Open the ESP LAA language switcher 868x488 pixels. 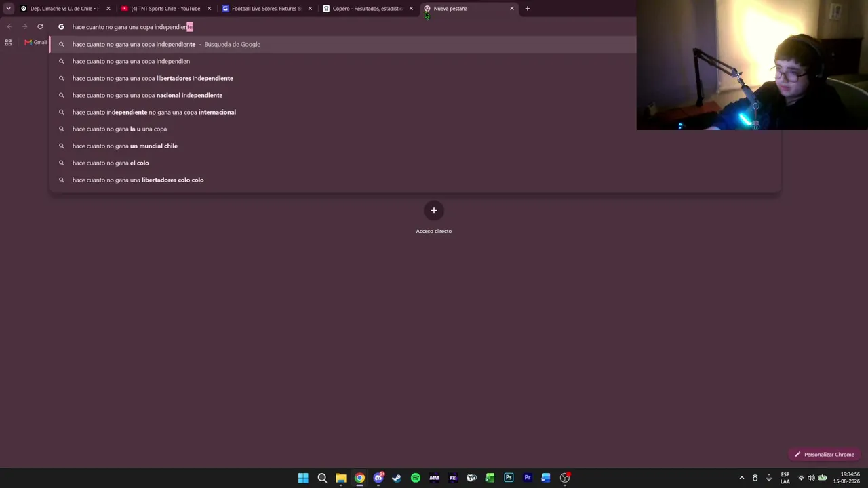785,478
